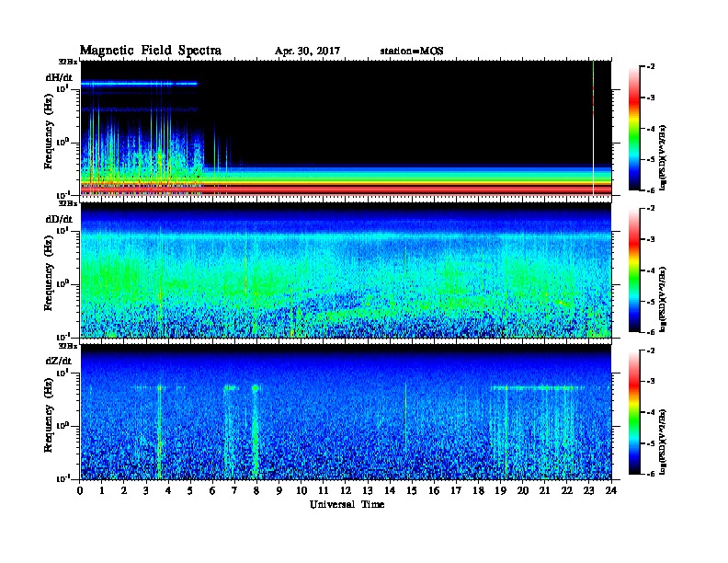Click hour tick label '20' on time axis

pyautogui.click(x=523, y=490)
